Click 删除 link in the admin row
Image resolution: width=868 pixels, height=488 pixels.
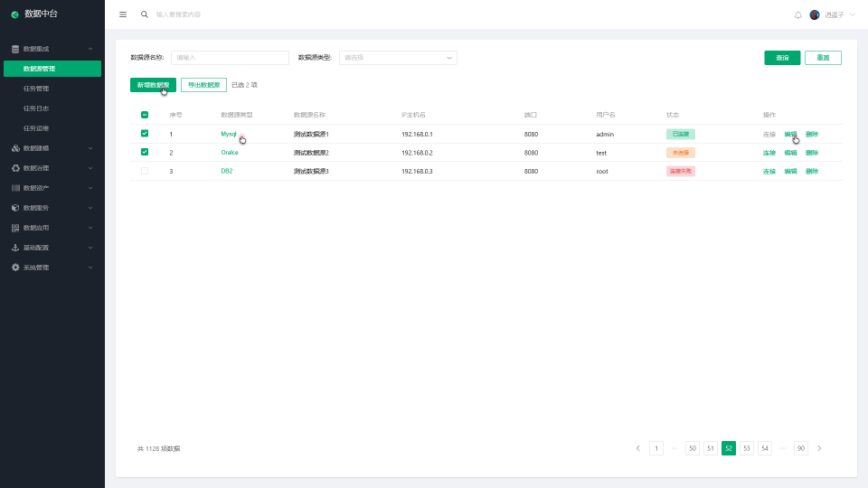[812, 135]
